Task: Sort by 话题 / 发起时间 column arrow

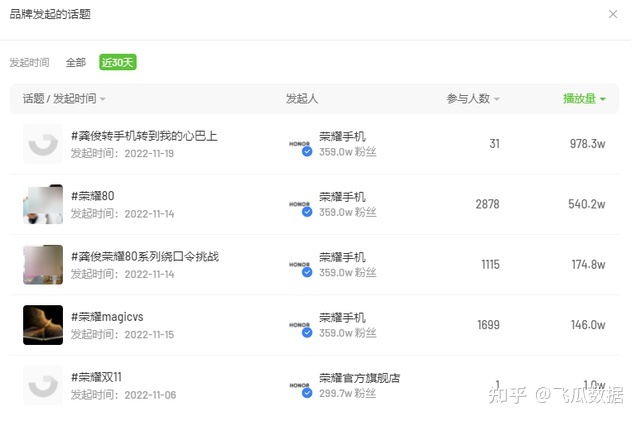Action: tap(103, 99)
